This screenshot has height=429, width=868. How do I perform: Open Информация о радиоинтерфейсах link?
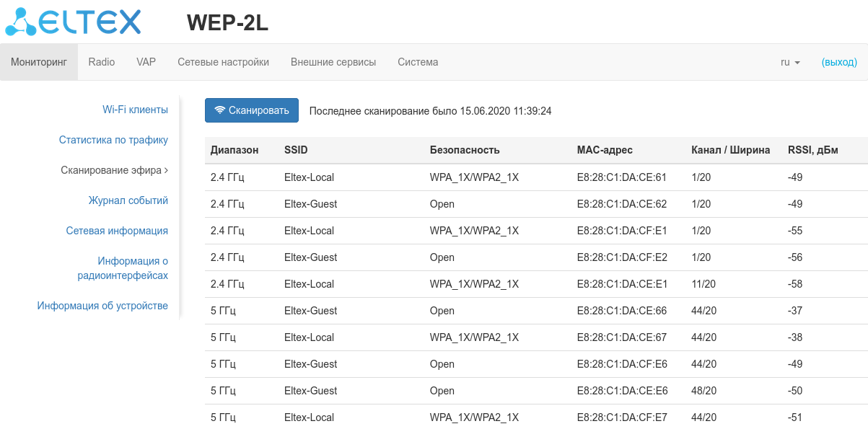pyautogui.click(x=123, y=268)
